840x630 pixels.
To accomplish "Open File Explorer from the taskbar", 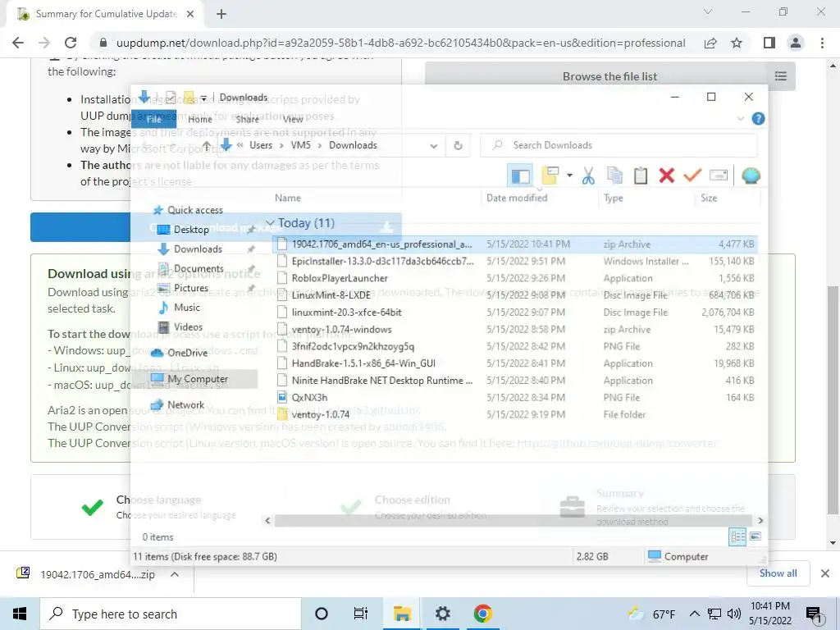I will click(402, 614).
